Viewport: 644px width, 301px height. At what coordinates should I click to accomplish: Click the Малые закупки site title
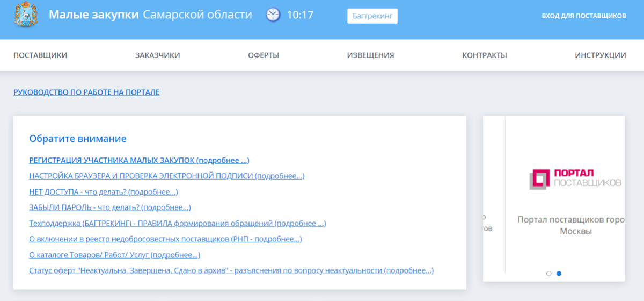[x=150, y=15]
